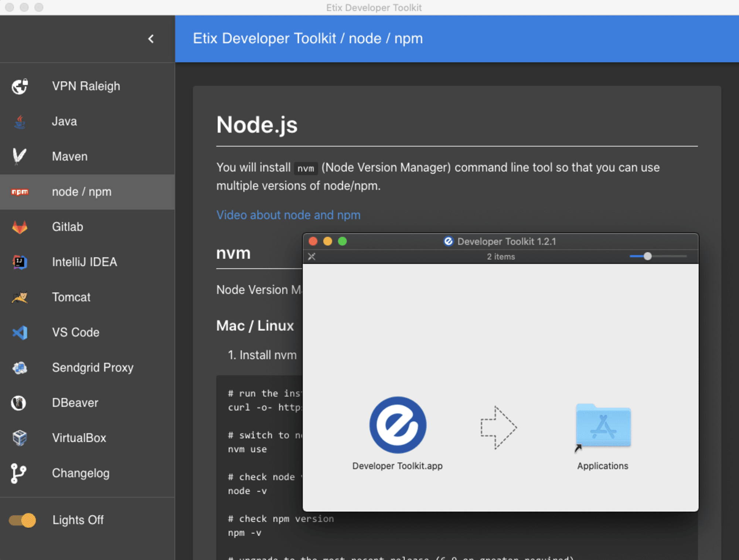Click the tools icon in Finder toolbar

pyautogui.click(x=311, y=256)
